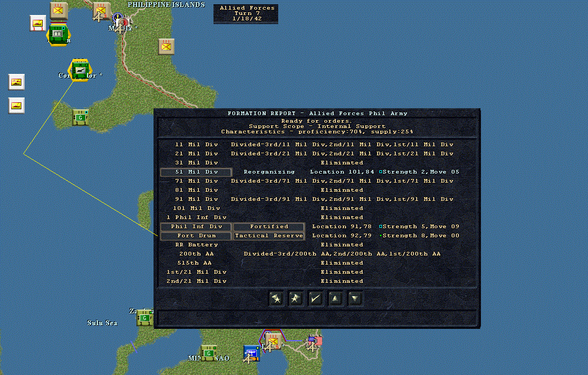
Task: Select the lower of the two plain naval counters
Action: pos(17,106)
